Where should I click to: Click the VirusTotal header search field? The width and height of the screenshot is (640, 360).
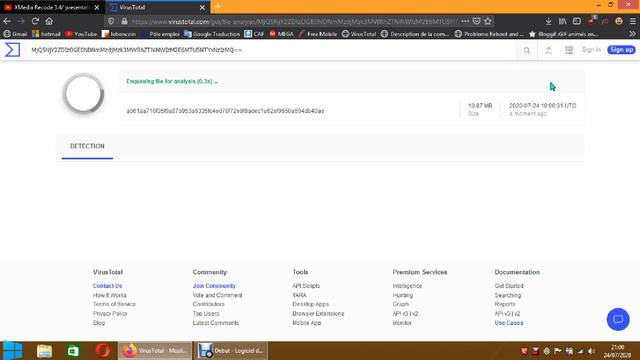[x=271, y=50]
